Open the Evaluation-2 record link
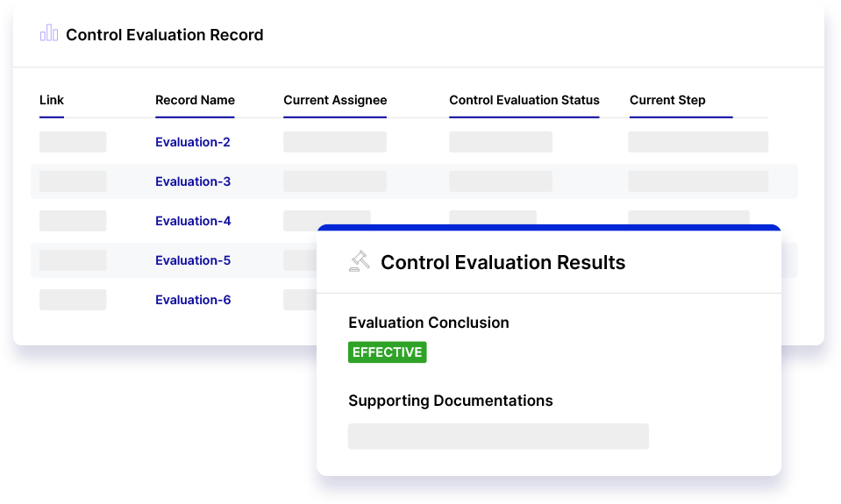841x504 pixels. pyautogui.click(x=193, y=142)
